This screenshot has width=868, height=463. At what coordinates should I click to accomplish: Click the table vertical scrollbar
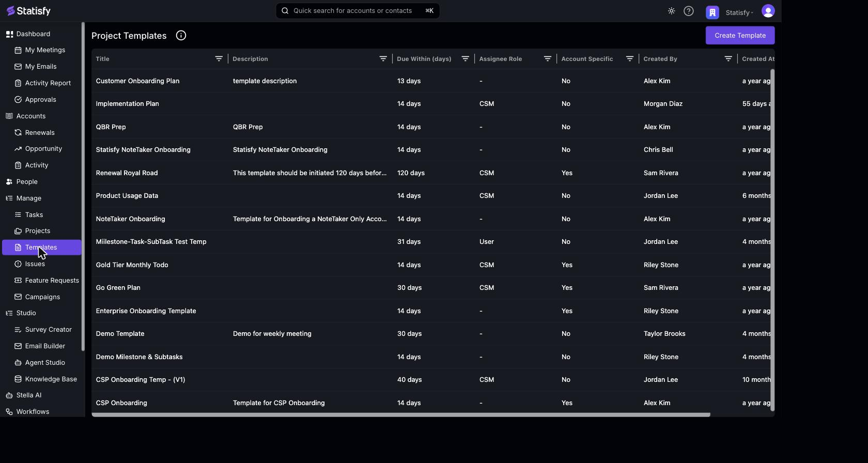772,240
